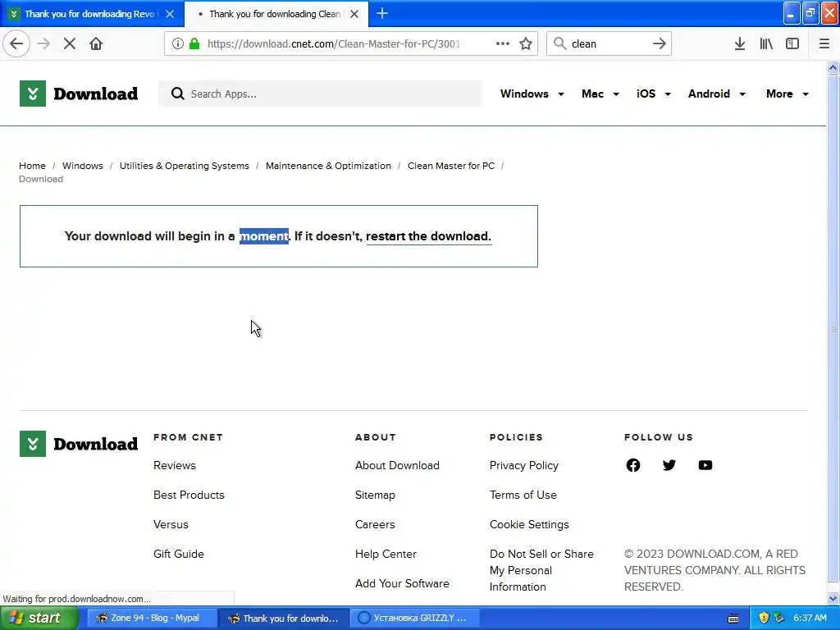The height and width of the screenshot is (630, 840).
Task: Stop loading the page with the X button
Action: 69,43
